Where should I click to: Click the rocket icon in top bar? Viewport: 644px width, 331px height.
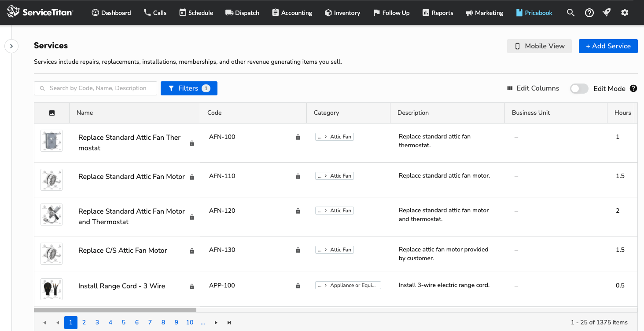click(607, 13)
